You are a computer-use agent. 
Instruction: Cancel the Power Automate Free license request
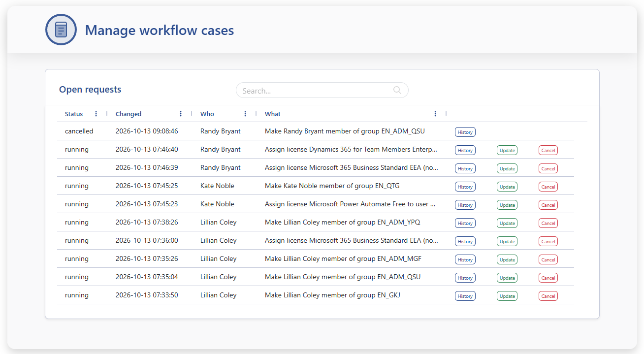tap(548, 205)
